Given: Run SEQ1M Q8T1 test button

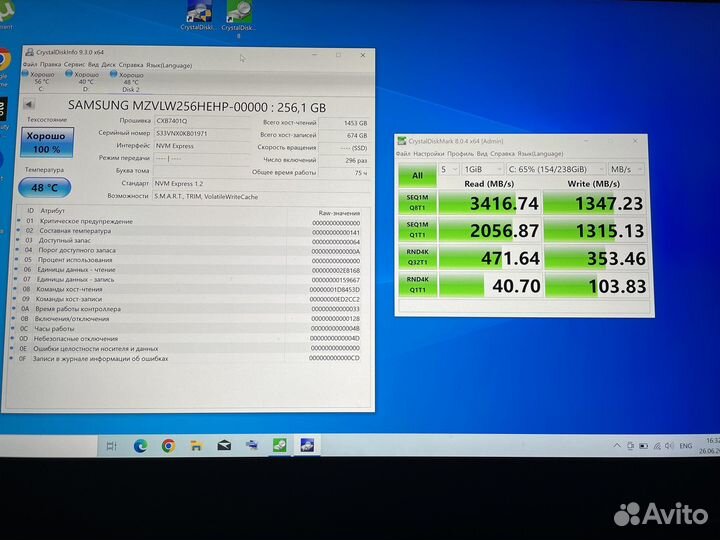Looking at the screenshot, I should pyautogui.click(x=417, y=202).
